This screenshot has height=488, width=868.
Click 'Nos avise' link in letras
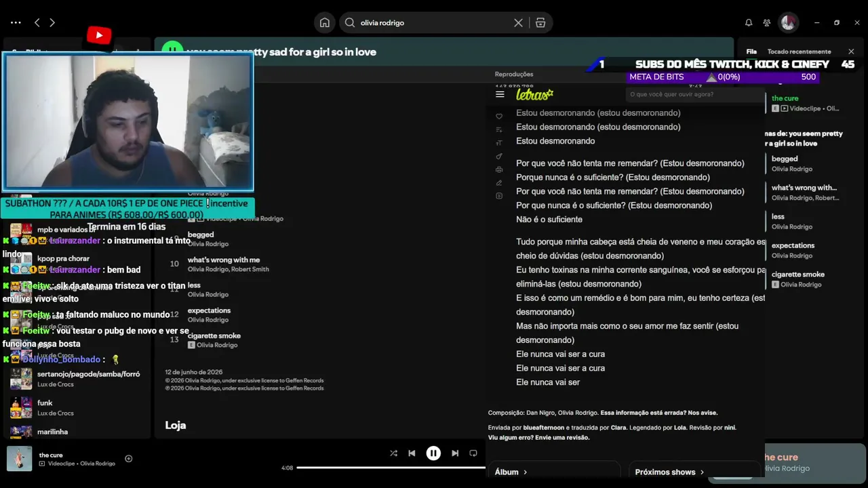click(x=703, y=413)
